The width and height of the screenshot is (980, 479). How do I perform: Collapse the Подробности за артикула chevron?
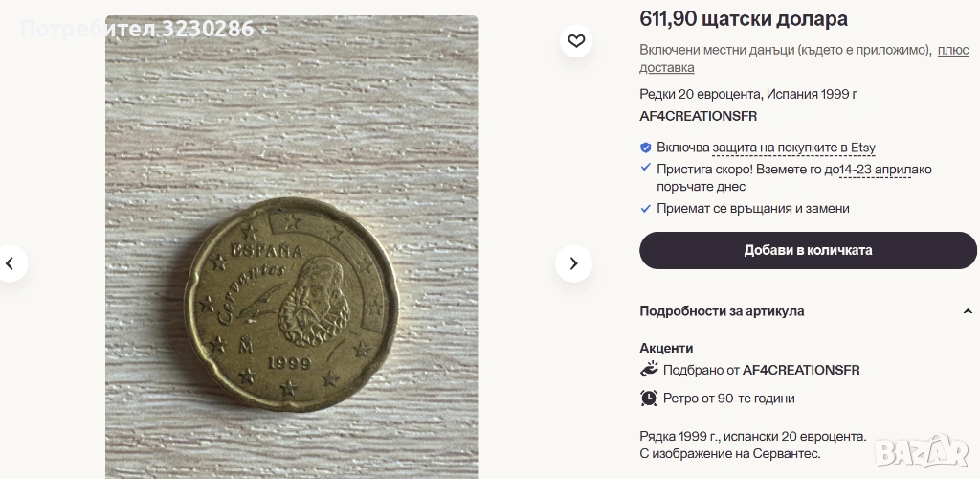click(x=968, y=311)
